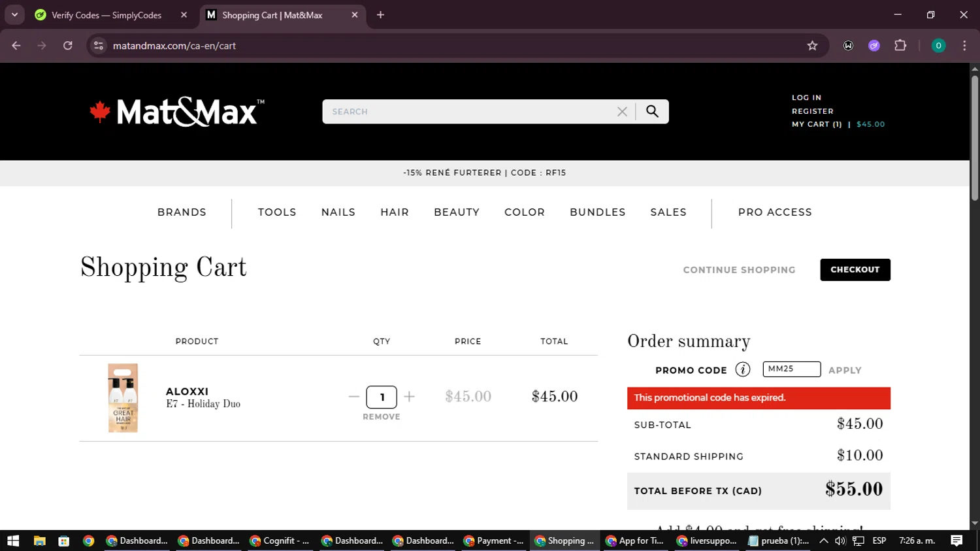Click the search input field
The height and width of the screenshot is (551, 980).
[x=470, y=112]
